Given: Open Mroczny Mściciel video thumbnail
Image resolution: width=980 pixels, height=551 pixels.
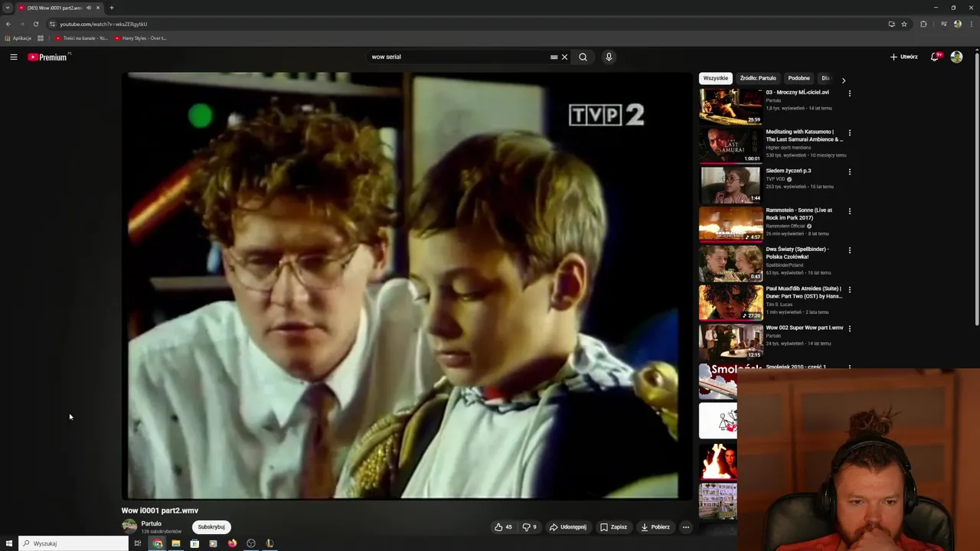Looking at the screenshot, I should pyautogui.click(x=730, y=106).
